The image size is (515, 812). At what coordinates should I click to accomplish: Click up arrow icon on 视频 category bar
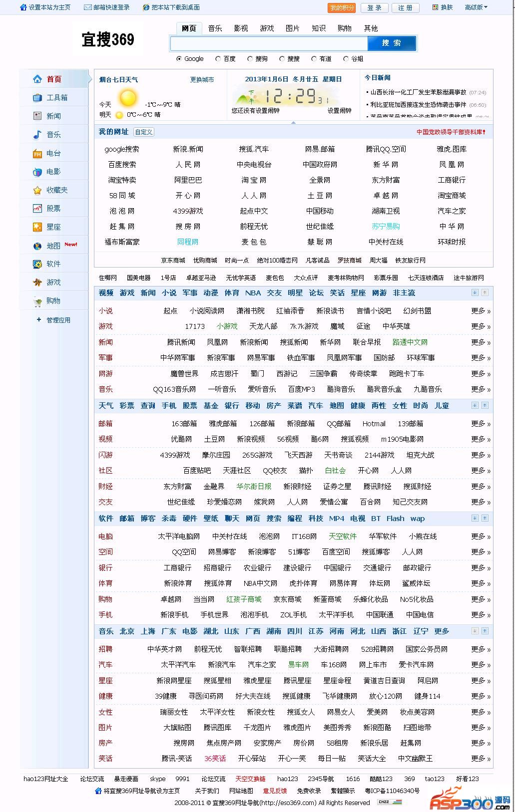tap(485, 292)
